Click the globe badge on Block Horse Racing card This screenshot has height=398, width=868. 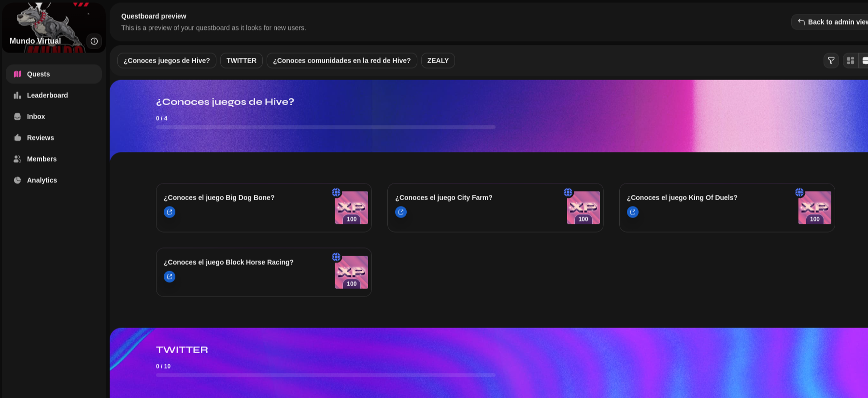[336, 257]
